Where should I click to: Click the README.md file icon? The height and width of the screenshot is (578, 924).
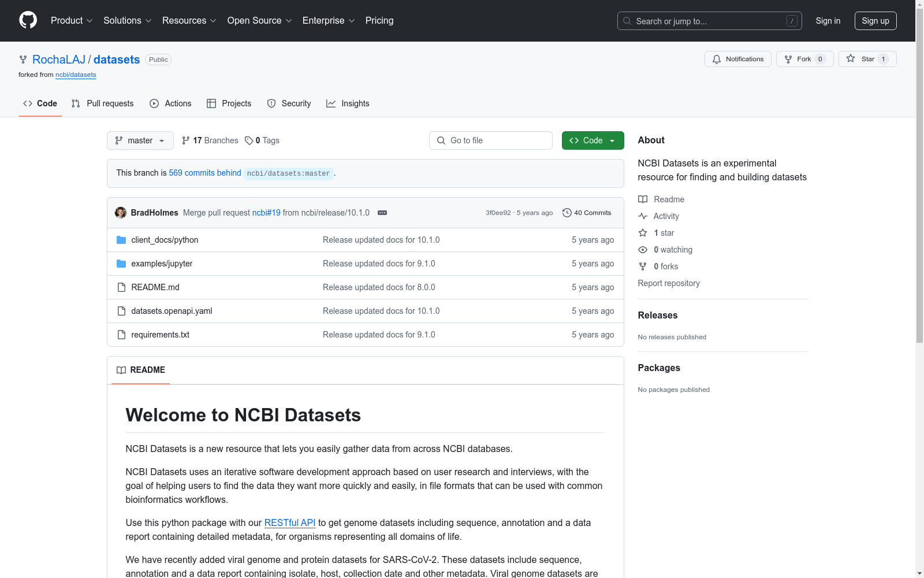point(121,287)
